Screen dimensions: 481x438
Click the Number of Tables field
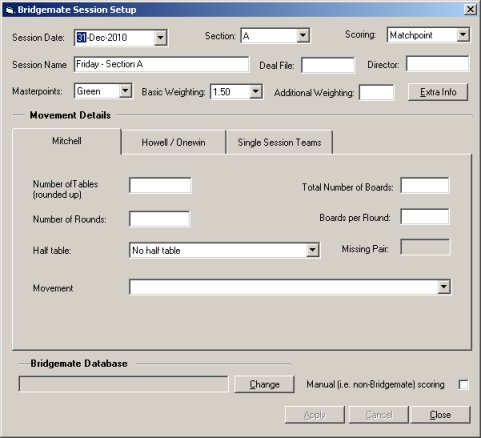pyautogui.click(x=160, y=186)
